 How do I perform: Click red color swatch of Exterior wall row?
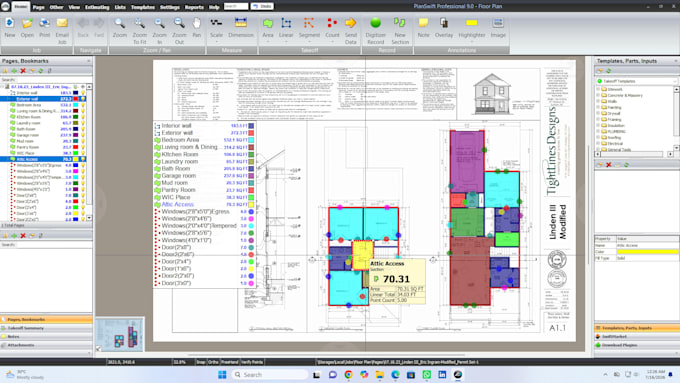pyautogui.click(x=76, y=99)
